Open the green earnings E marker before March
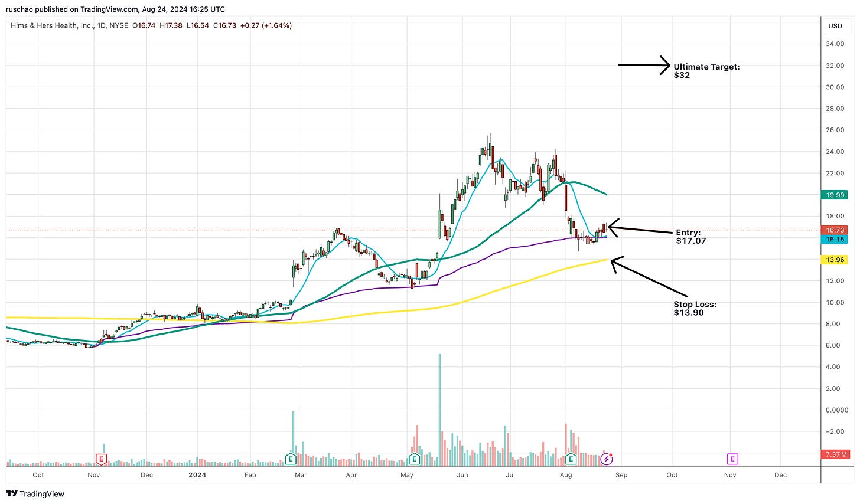Screen dimensions: 860x504 pos(291,459)
